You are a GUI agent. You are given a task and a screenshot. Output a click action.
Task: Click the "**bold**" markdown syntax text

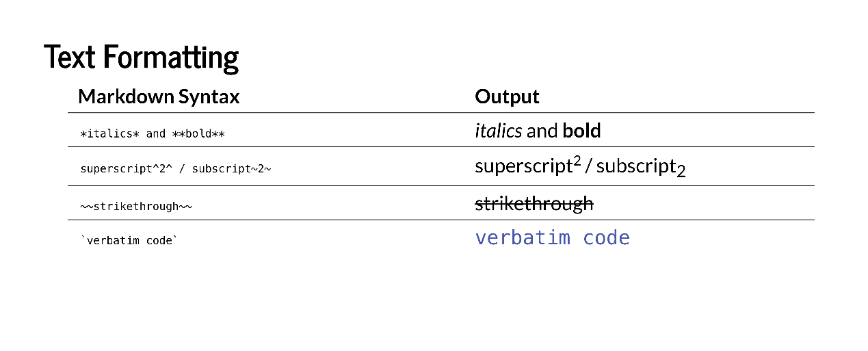198,133
